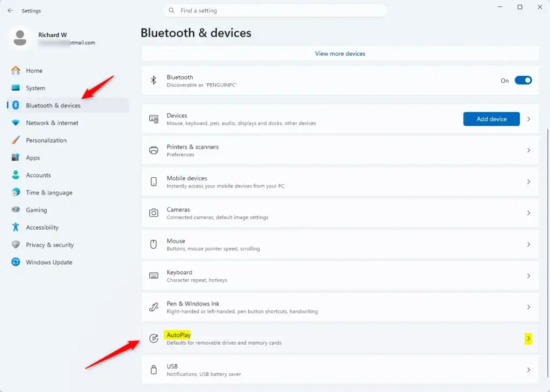Click the Richard W account name
The width and height of the screenshot is (550, 392).
[53, 35]
